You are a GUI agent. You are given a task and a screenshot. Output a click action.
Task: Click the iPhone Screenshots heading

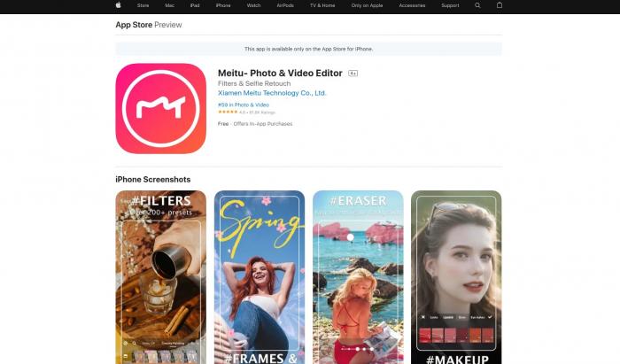point(153,180)
